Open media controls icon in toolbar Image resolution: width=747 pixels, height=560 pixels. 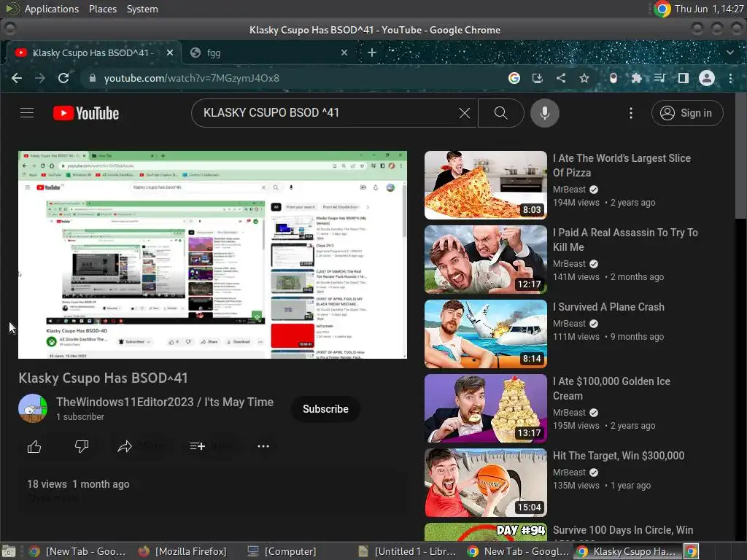click(659, 78)
